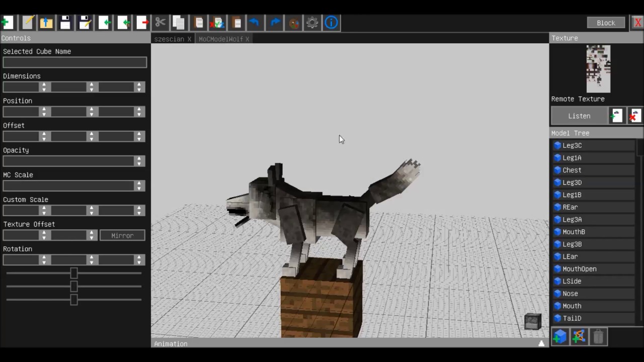This screenshot has height=362, width=644.
Task: Click the Selected Cube Name field
Action: [x=75, y=62]
